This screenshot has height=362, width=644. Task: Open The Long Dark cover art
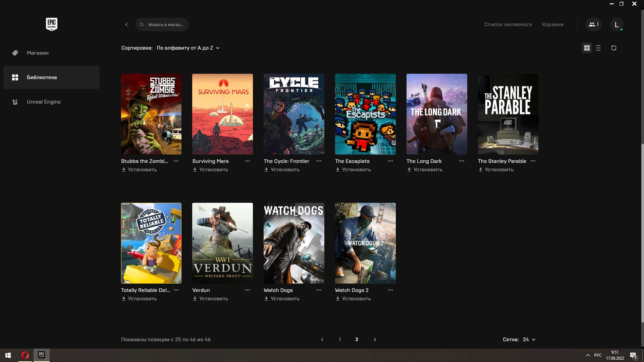tap(437, 114)
